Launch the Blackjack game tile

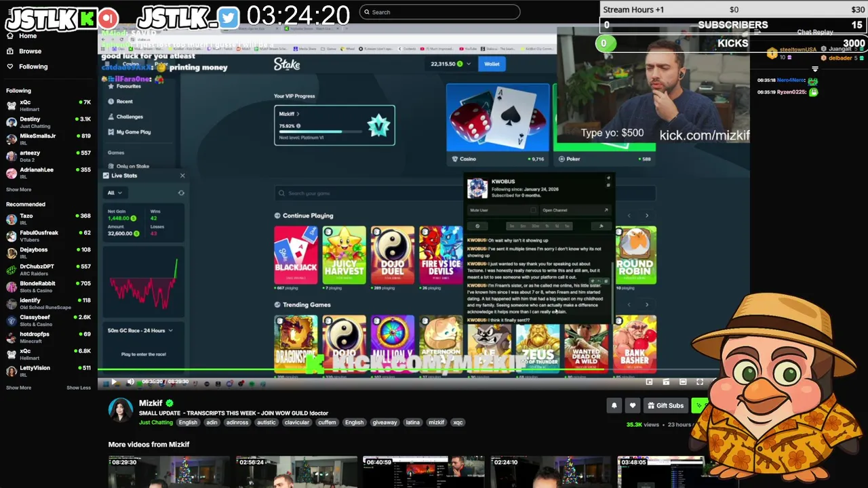296,254
